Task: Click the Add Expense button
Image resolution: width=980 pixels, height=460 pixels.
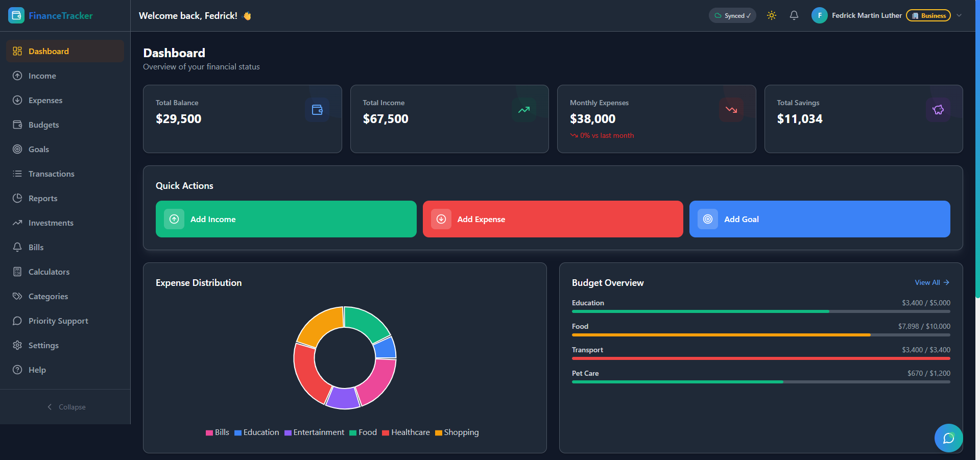Action: tap(553, 219)
